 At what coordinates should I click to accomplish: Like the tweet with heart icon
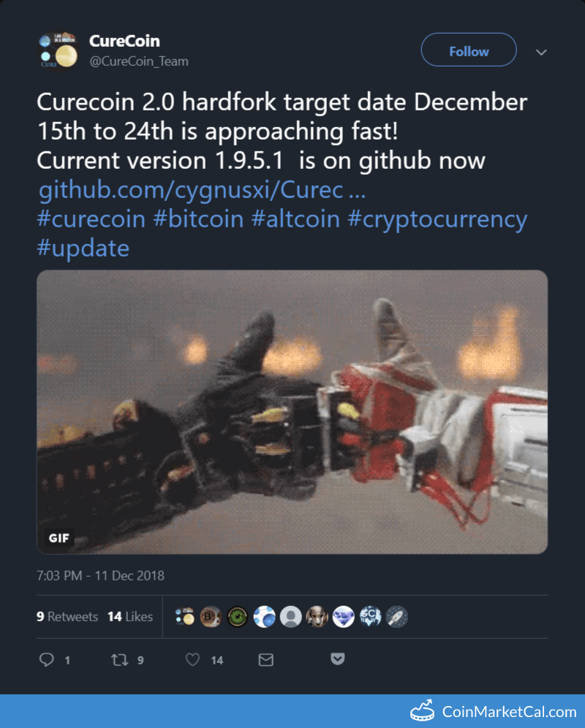(x=193, y=660)
